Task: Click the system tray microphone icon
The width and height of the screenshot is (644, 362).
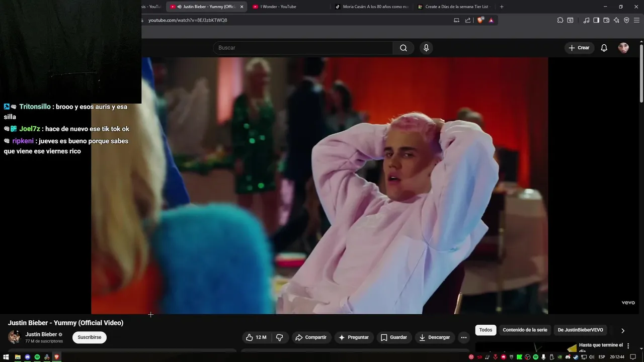Action: tap(543, 357)
